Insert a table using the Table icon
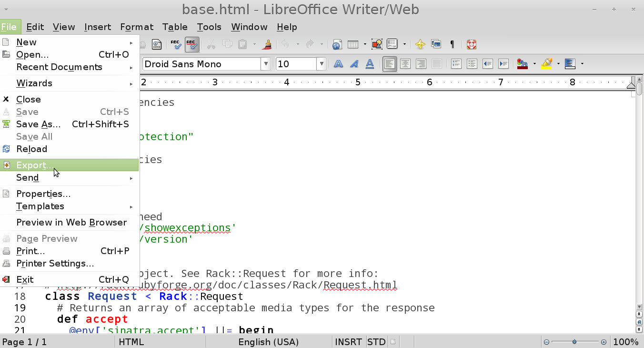 point(353,45)
